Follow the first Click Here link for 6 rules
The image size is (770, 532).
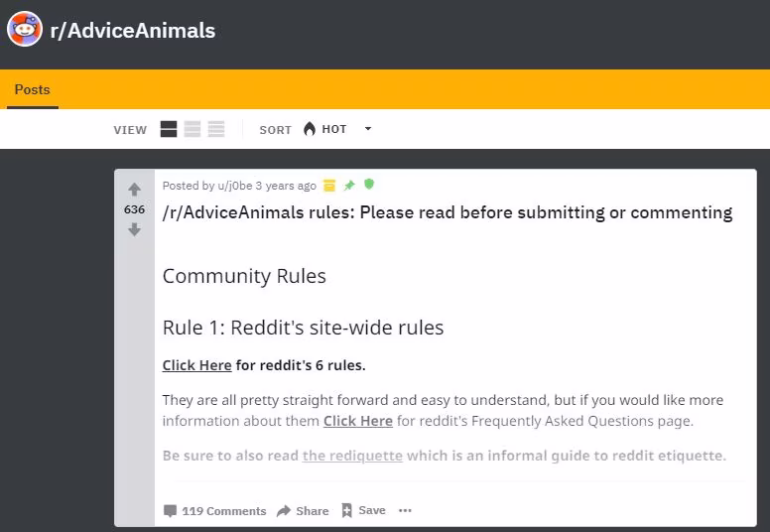point(196,365)
